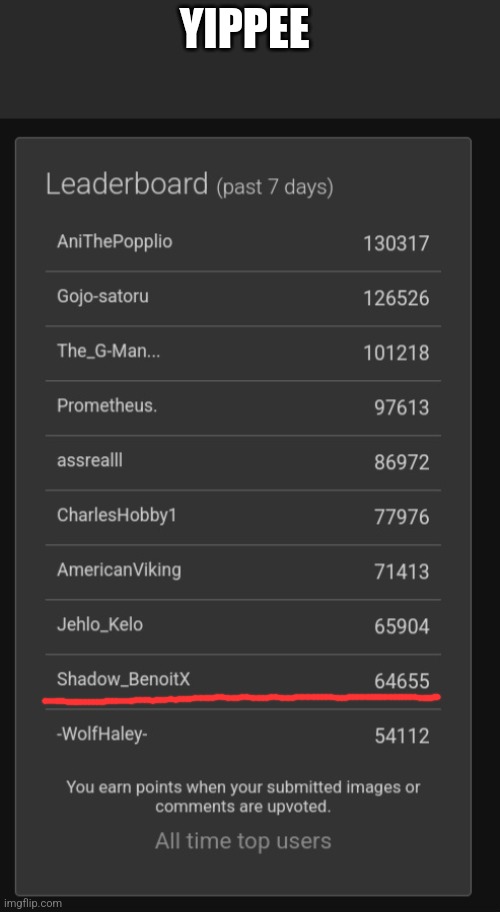Image resolution: width=500 pixels, height=912 pixels.
Task: Open the Prometheus. profile link
Action: coord(107,405)
